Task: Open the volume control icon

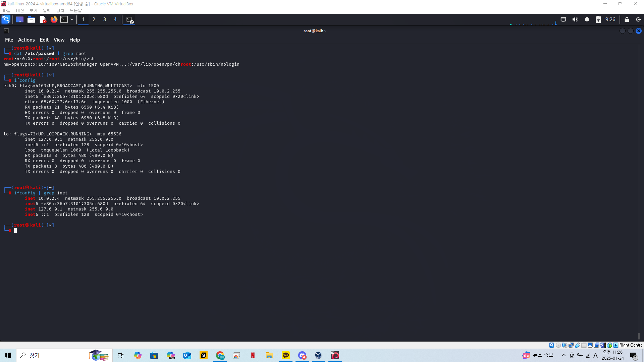Action: pos(575,19)
